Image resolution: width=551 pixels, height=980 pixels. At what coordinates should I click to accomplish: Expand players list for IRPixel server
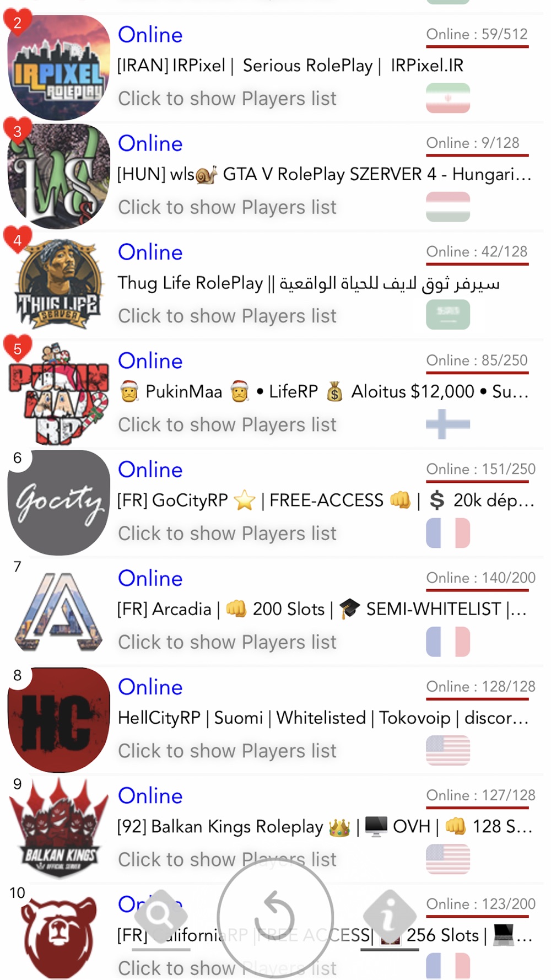tap(227, 99)
